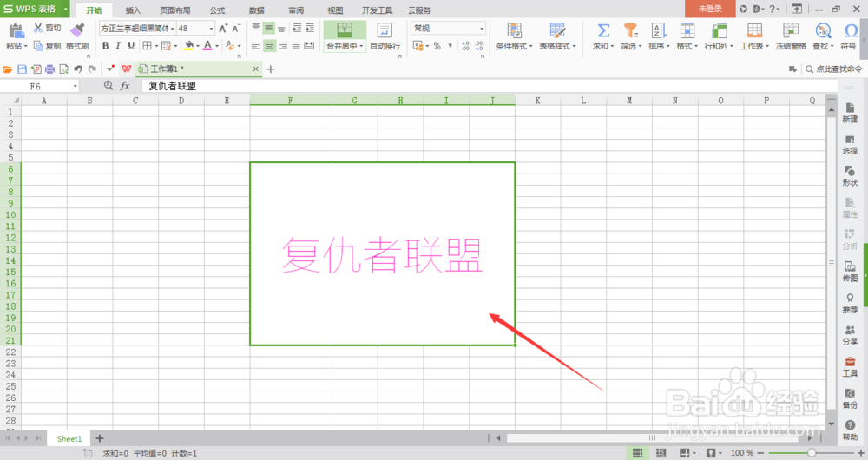Switch to the 页面布局 (Page Layout) tab

coord(175,10)
